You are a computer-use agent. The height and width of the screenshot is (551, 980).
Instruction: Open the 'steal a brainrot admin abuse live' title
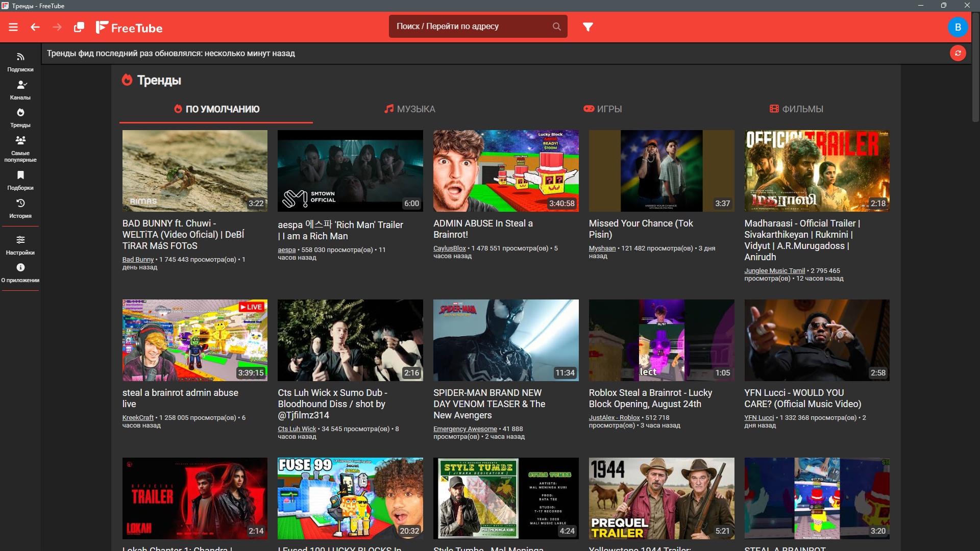coord(180,398)
